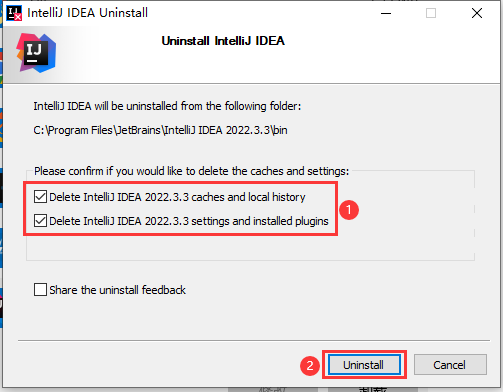Click the 'Uninstall IntelliJ IDEA' heading
This screenshot has width=503, height=392.
point(223,41)
